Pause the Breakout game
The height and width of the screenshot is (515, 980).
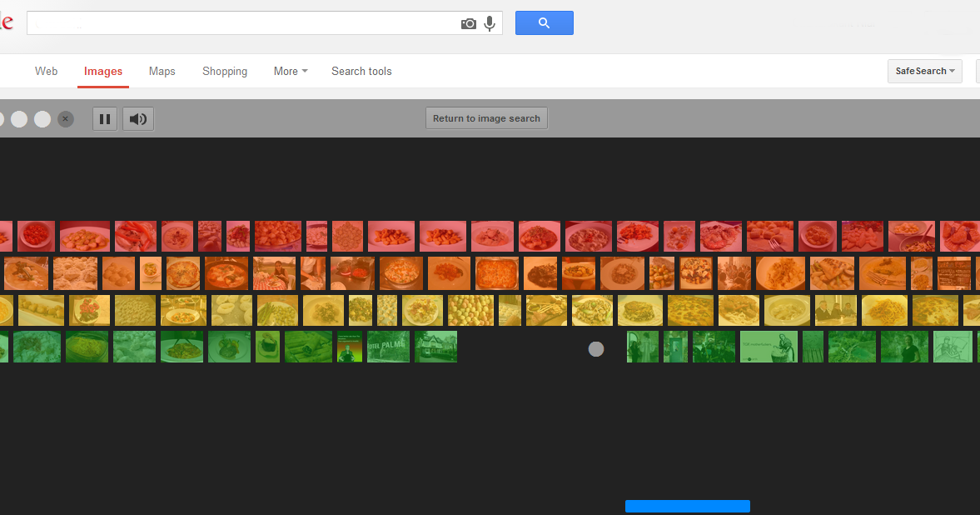click(x=105, y=119)
